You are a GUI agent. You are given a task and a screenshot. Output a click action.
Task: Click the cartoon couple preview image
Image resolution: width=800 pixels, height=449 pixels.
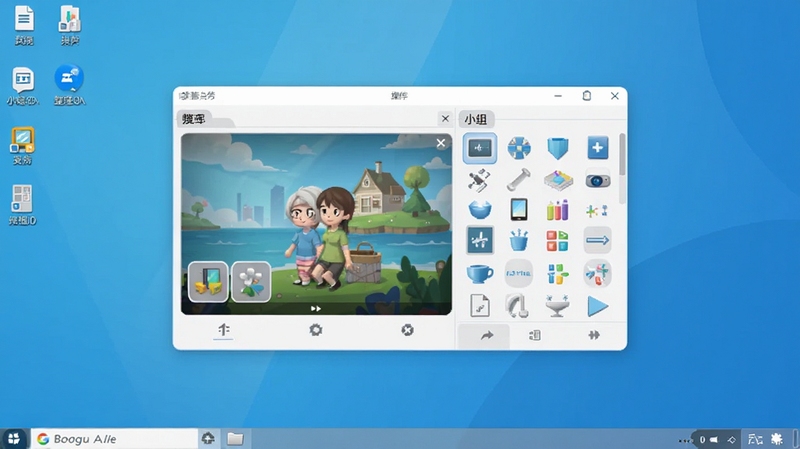click(x=316, y=224)
